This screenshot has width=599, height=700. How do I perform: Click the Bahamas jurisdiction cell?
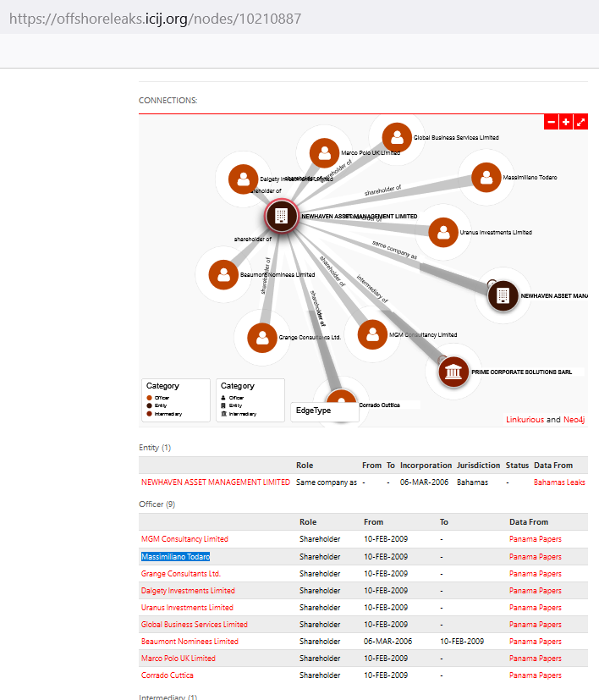[x=472, y=482]
